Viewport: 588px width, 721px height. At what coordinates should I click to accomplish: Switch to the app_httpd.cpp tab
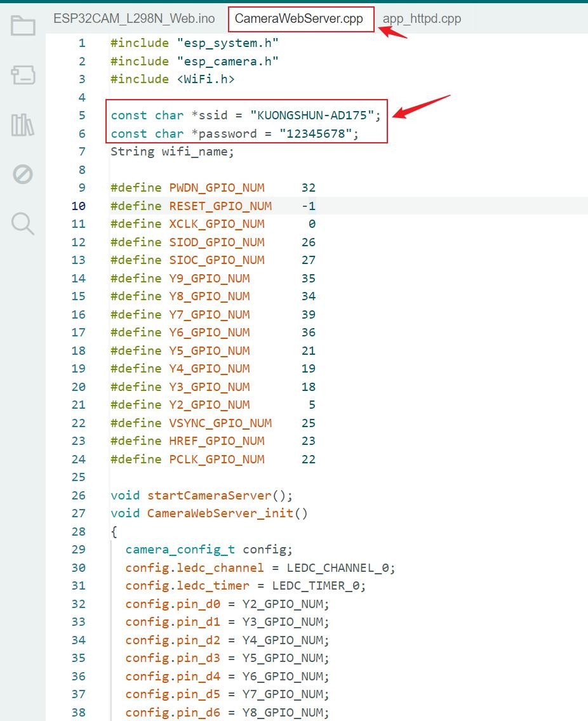click(x=422, y=18)
